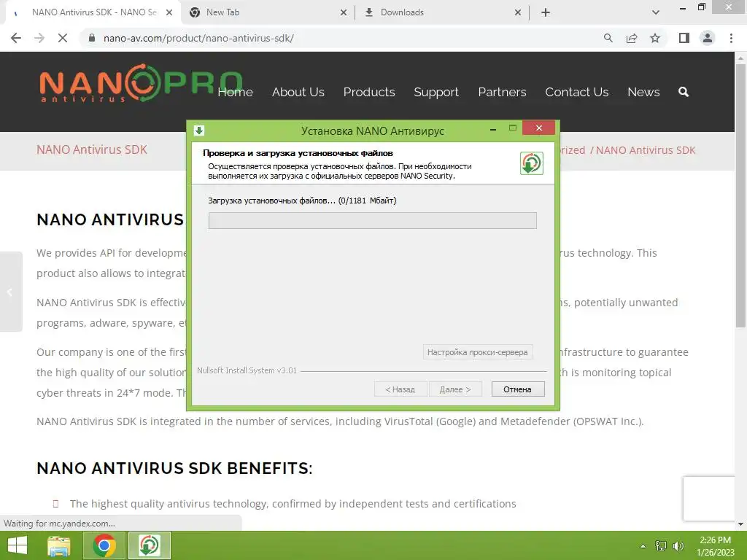Select NANO installer taskbar icon
Screen dimensions: 747x560
point(149,545)
